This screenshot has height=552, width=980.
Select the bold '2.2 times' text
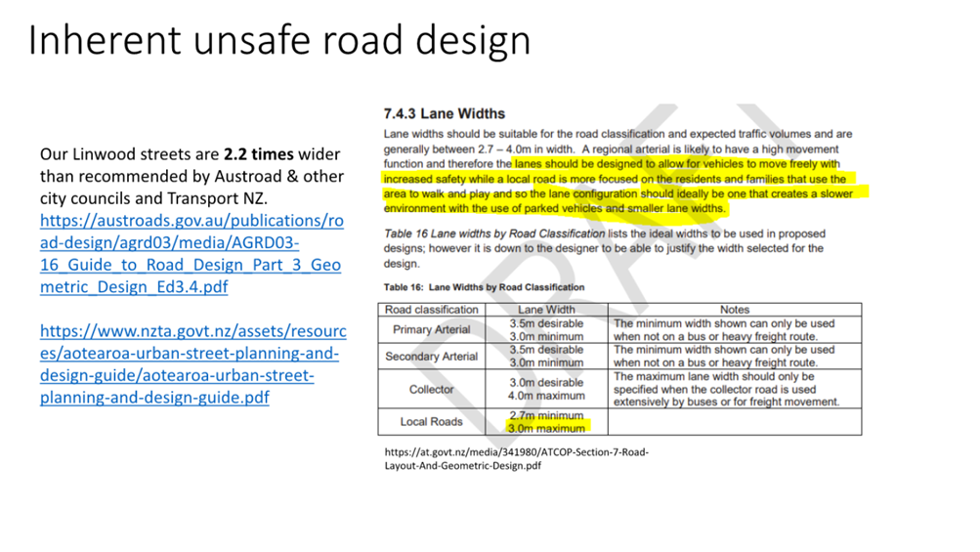(x=259, y=154)
